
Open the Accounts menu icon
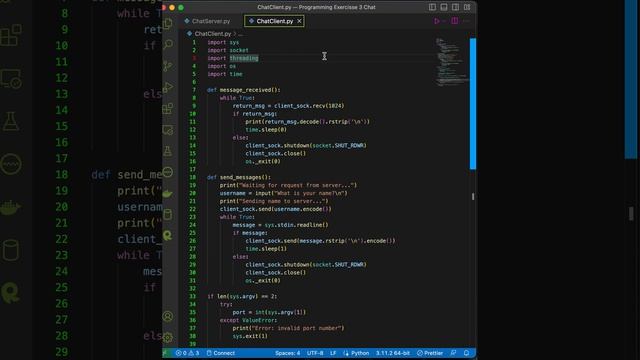click(168, 316)
